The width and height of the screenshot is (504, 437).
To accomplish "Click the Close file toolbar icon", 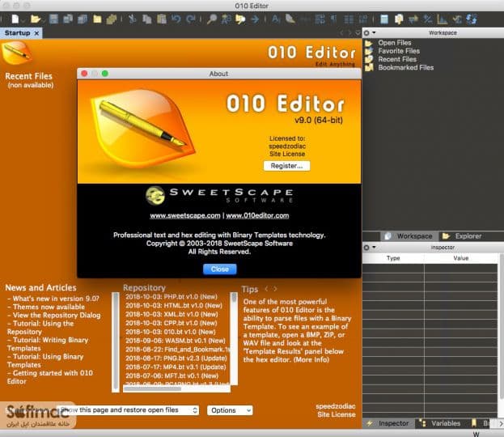I will pos(97,19).
